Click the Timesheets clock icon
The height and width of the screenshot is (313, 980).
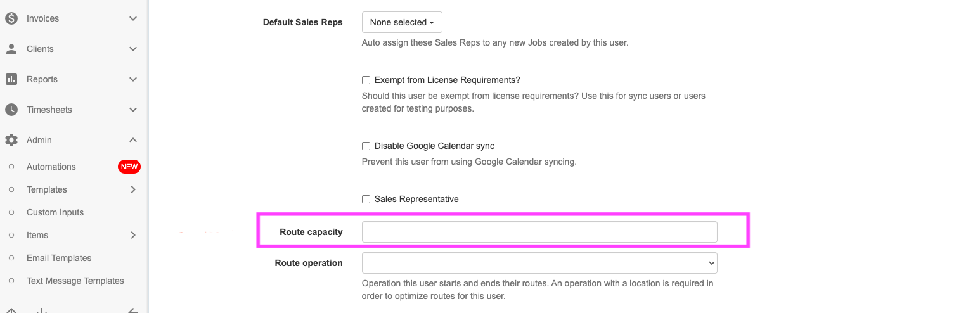tap(11, 110)
